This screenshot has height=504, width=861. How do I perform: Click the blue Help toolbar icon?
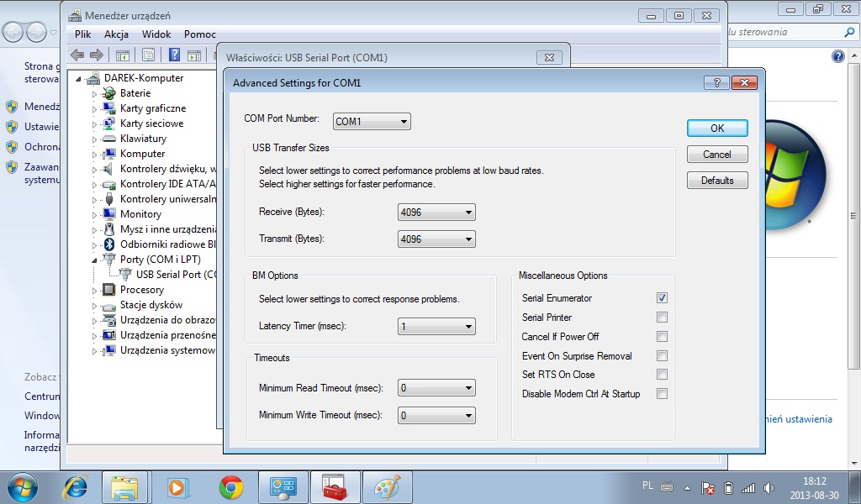point(175,55)
